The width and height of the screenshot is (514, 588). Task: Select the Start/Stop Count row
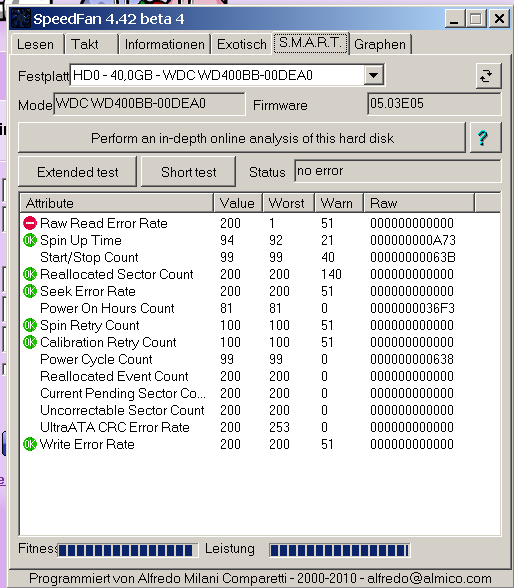pyautogui.click(x=260, y=257)
